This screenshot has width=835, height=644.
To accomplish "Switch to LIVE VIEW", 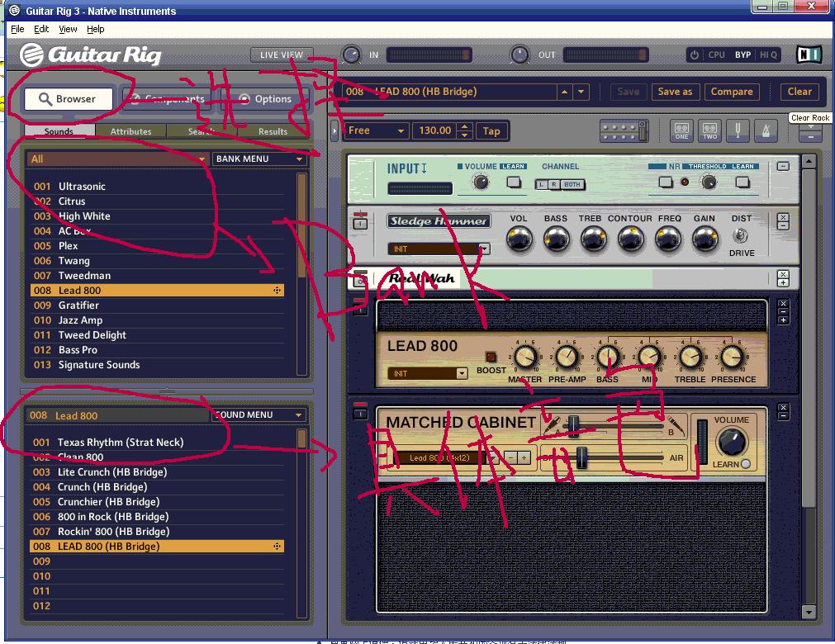I will click(281, 54).
